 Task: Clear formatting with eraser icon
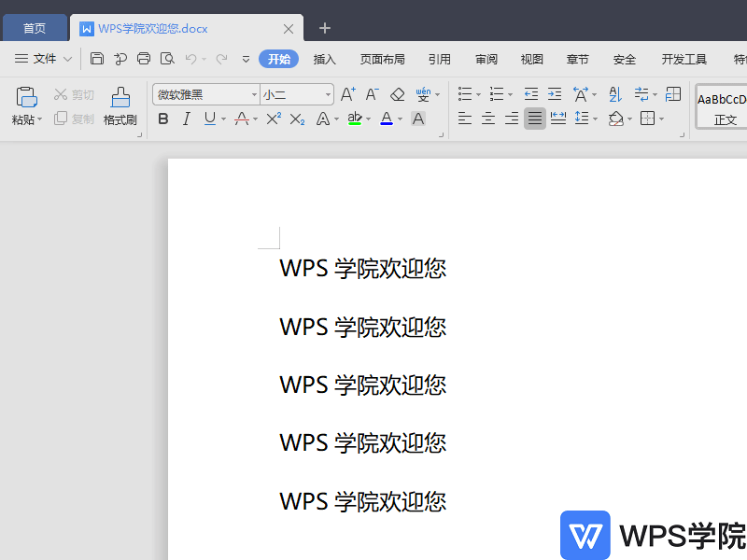[397, 94]
